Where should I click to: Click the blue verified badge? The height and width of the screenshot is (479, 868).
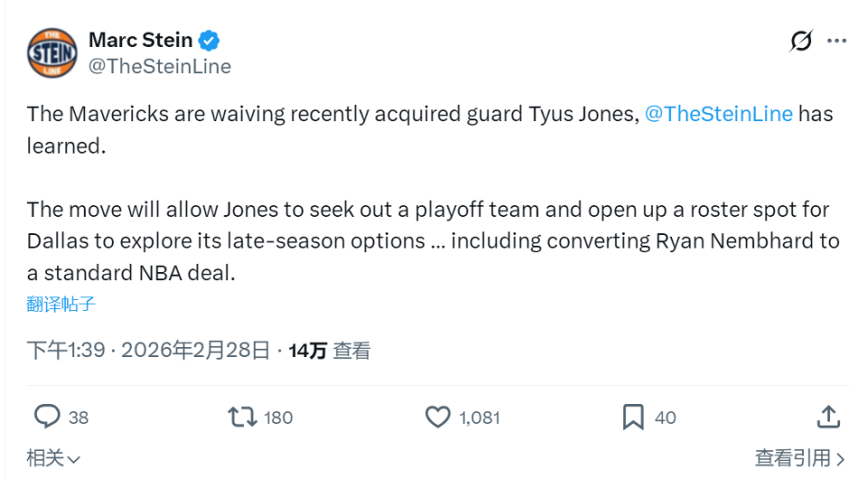pyautogui.click(x=210, y=41)
